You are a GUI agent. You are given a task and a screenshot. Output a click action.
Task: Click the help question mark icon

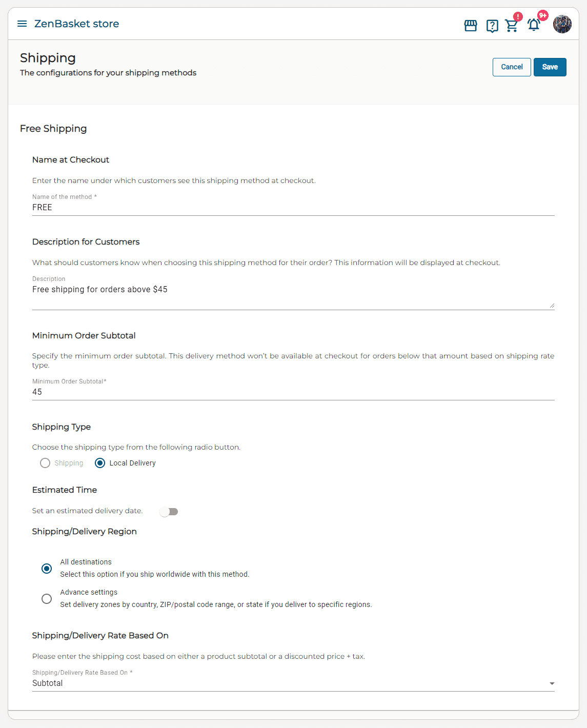(x=492, y=26)
